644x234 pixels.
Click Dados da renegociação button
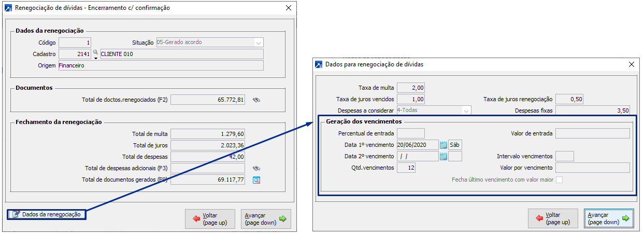coord(47,214)
